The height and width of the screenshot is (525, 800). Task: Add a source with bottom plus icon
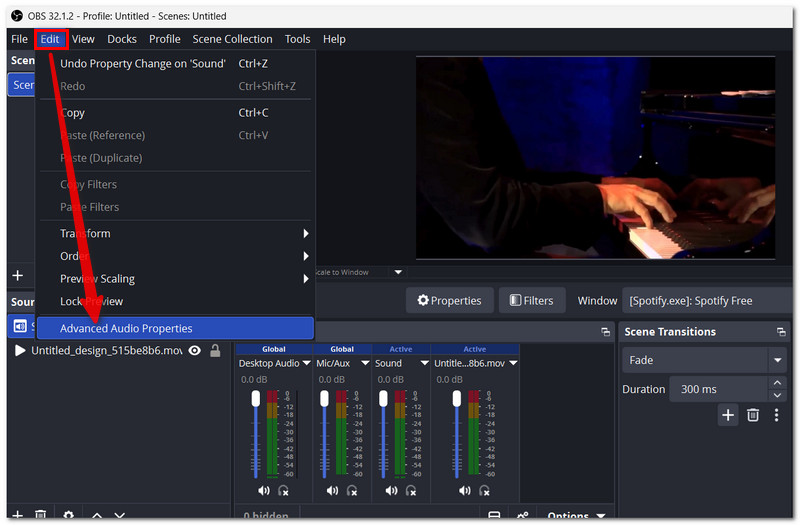coord(18,515)
